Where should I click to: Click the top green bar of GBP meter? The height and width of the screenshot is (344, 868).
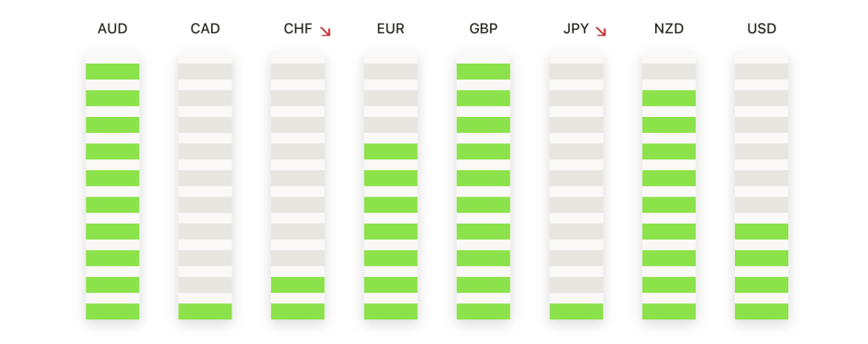tap(483, 71)
